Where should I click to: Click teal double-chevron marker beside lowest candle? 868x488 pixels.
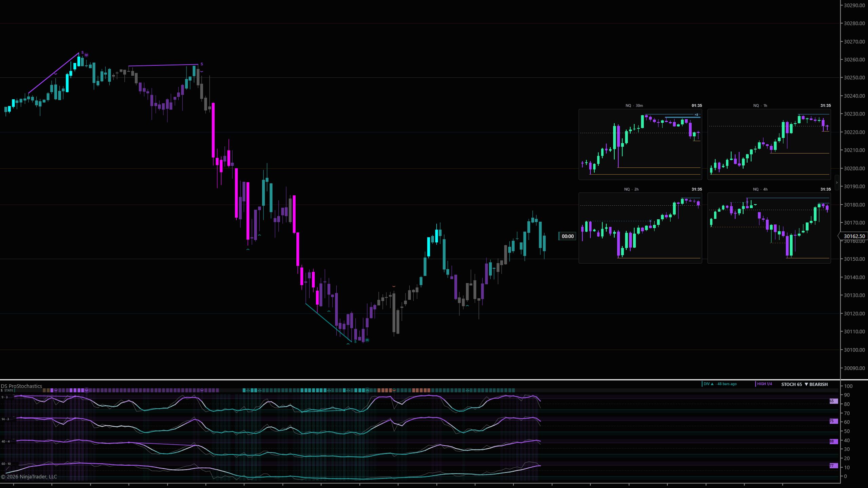367,340
